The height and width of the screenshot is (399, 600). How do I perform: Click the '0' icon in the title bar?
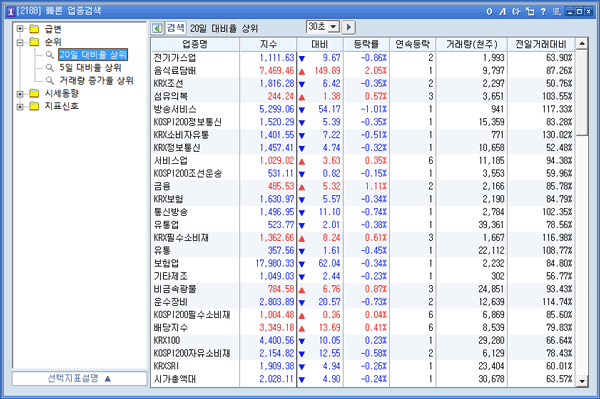pyautogui.click(x=489, y=11)
